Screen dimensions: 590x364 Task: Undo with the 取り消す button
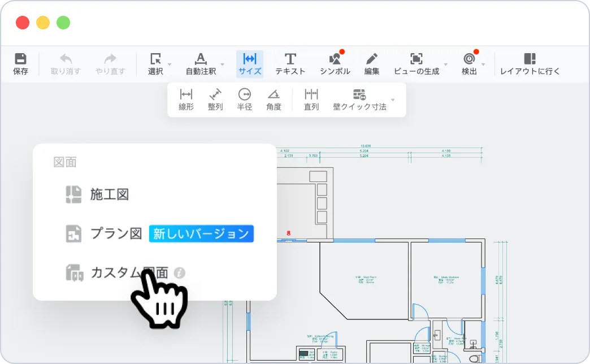pyautogui.click(x=66, y=64)
